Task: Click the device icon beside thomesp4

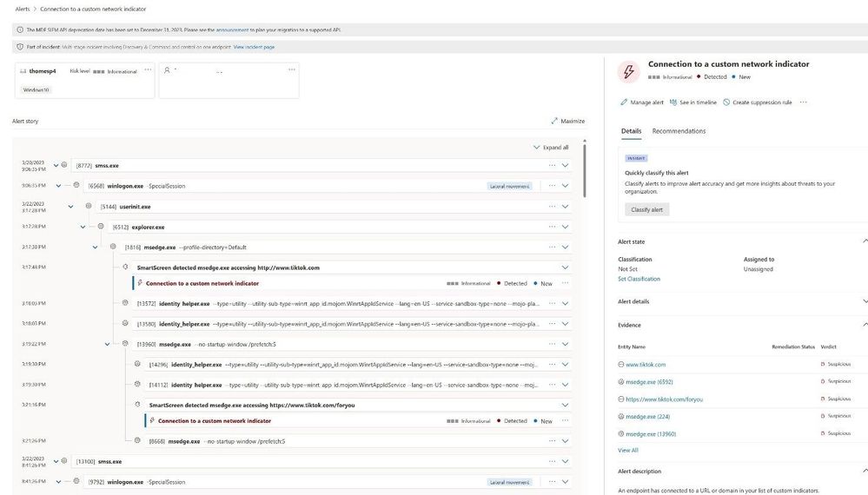Action: [23, 71]
